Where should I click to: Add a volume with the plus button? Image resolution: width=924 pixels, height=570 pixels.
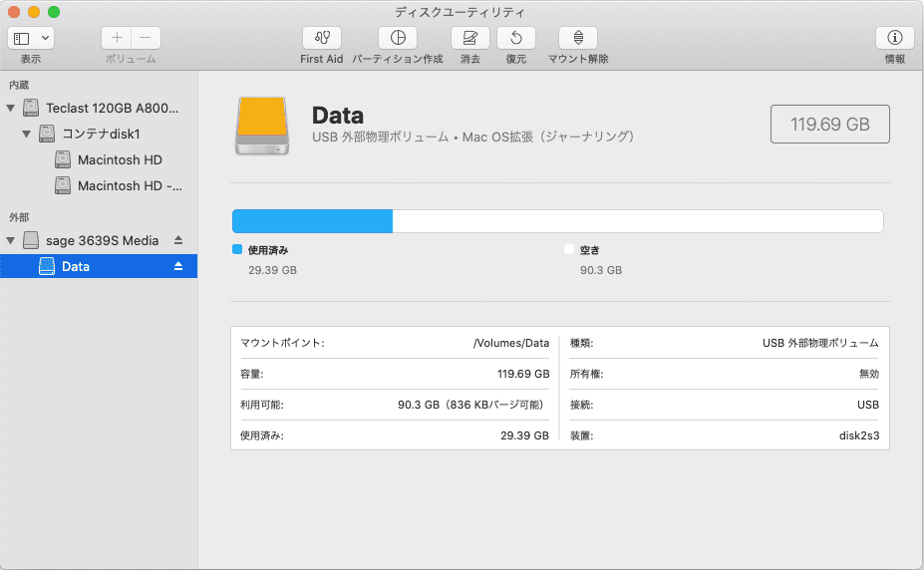(x=117, y=38)
